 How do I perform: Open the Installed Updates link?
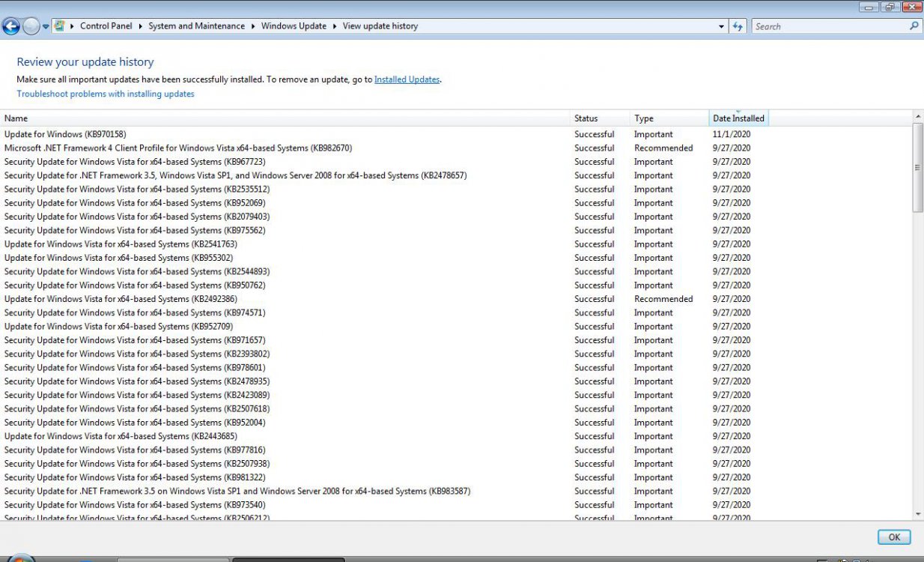point(407,79)
